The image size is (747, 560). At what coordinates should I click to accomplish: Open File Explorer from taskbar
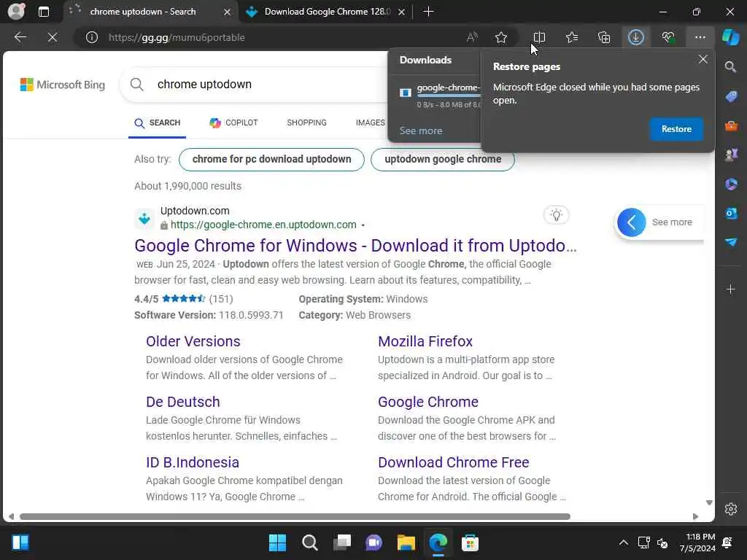click(x=406, y=542)
